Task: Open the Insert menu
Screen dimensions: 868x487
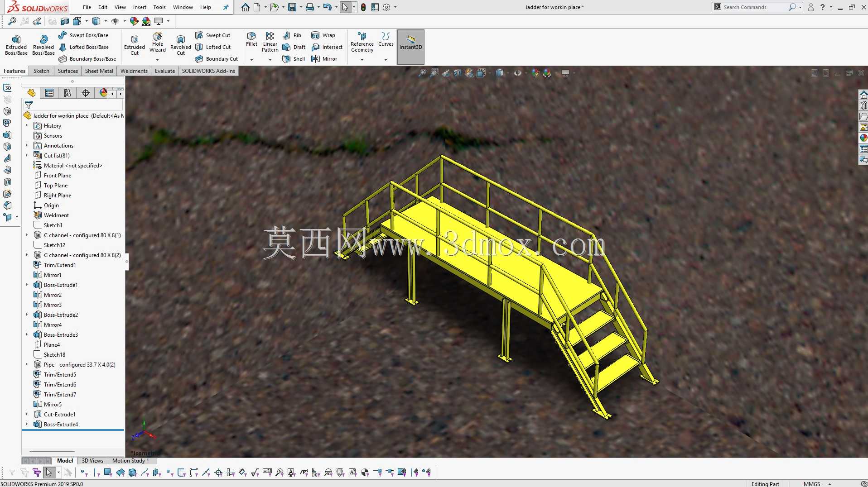Action: tap(140, 7)
